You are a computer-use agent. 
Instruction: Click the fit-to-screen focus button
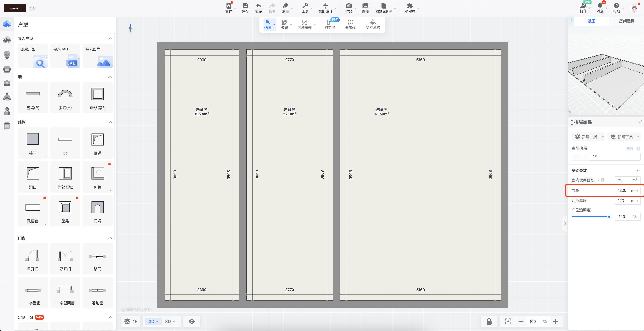coord(508,321)
